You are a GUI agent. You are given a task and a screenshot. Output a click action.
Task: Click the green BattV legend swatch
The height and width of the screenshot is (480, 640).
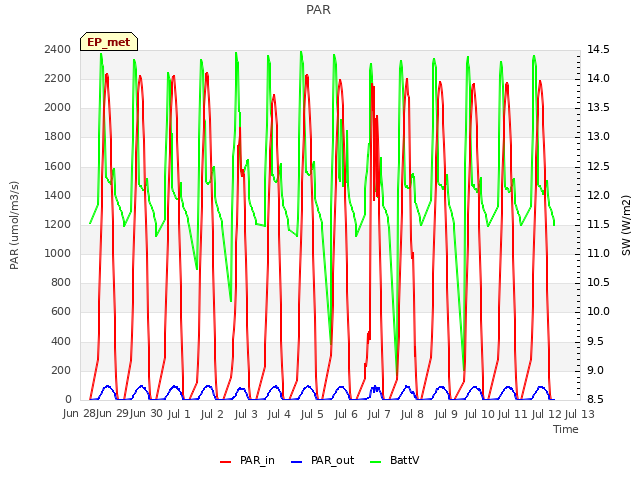point(376,462)
